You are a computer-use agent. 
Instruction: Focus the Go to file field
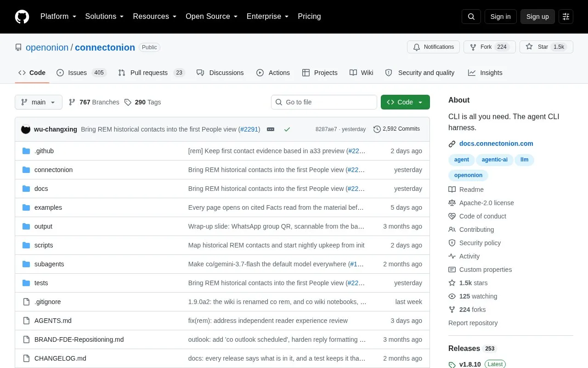pos(324,102)
